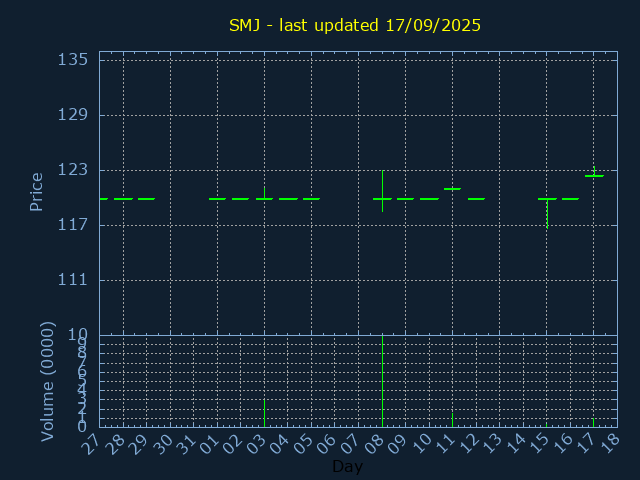Click day label 15 on x-axis
The width and height of the screenshot is (640, 480).
(x=538, y=444)
